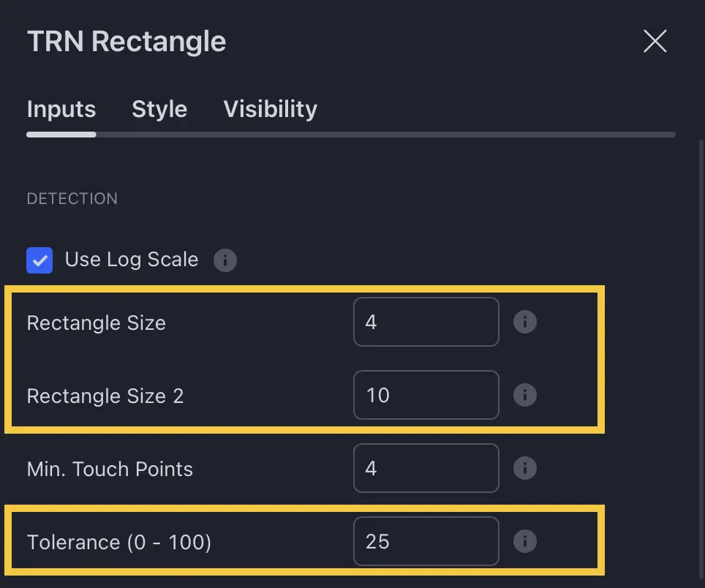Select the Min. Touch Points input box
The height and width of the screenshot is (588, 705).
(426, 468)
